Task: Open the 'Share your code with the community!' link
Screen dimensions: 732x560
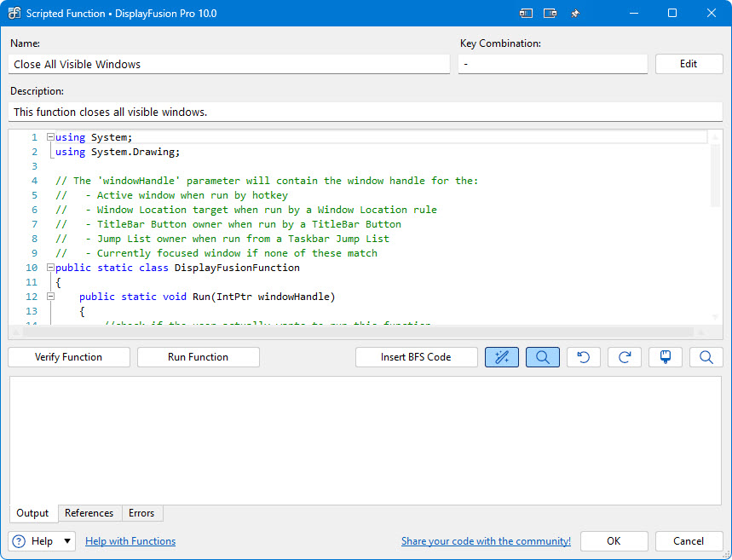Action: coord(486,541)
